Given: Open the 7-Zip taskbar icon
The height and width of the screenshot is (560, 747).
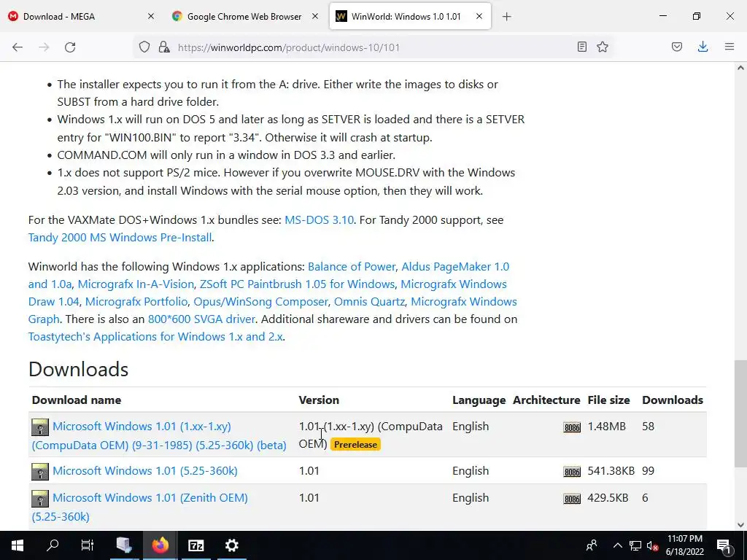Looking at the screenshot, I should (196, 545).
